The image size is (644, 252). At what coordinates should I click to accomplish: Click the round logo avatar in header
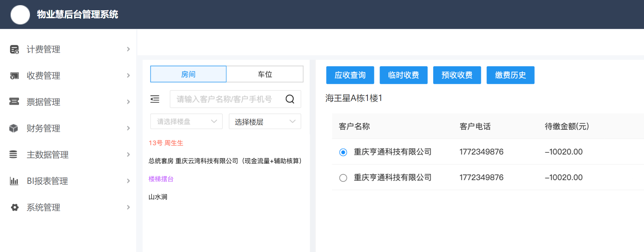pyautogui.click(x=20, y=14)
